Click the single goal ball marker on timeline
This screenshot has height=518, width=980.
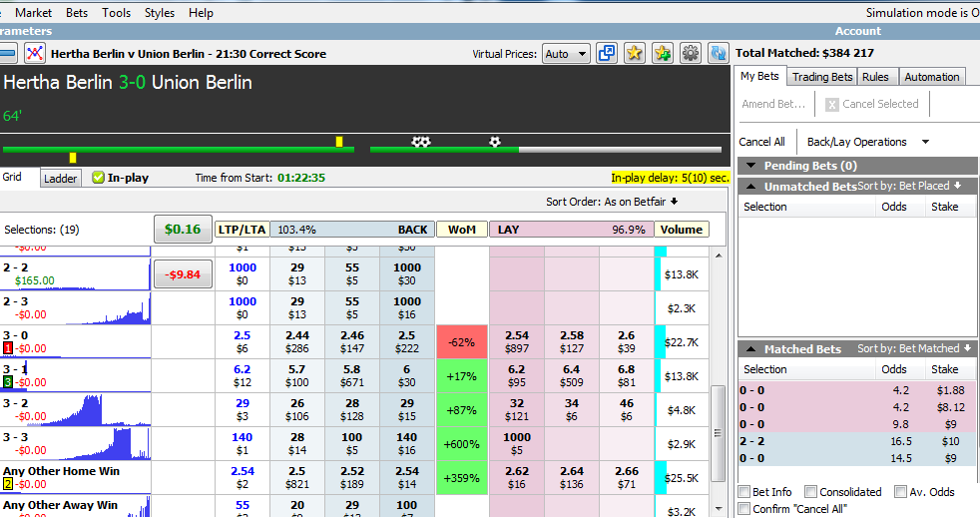pyautogui.click(x=495, y=142)
